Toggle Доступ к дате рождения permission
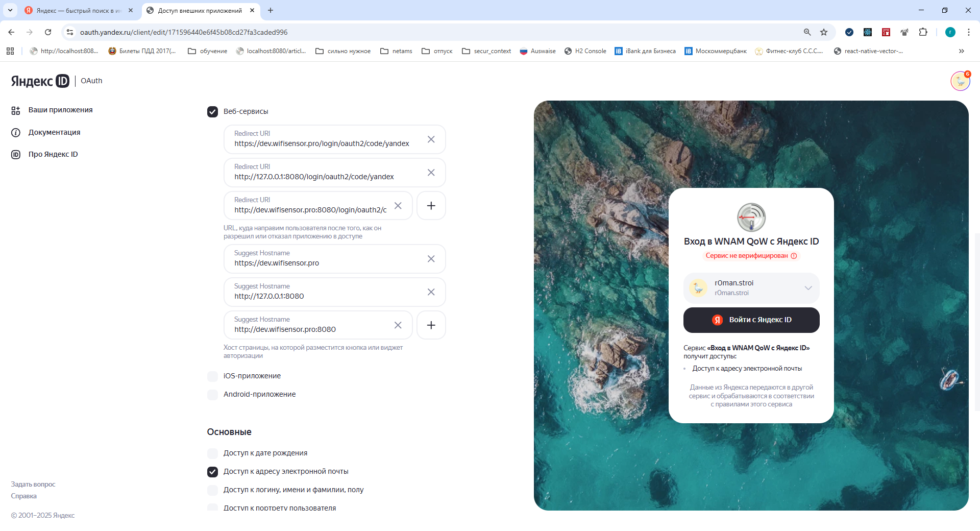Image resolution: width=980 pixels, height=531 pixels. pyautogui.click(x=212, y=453)
